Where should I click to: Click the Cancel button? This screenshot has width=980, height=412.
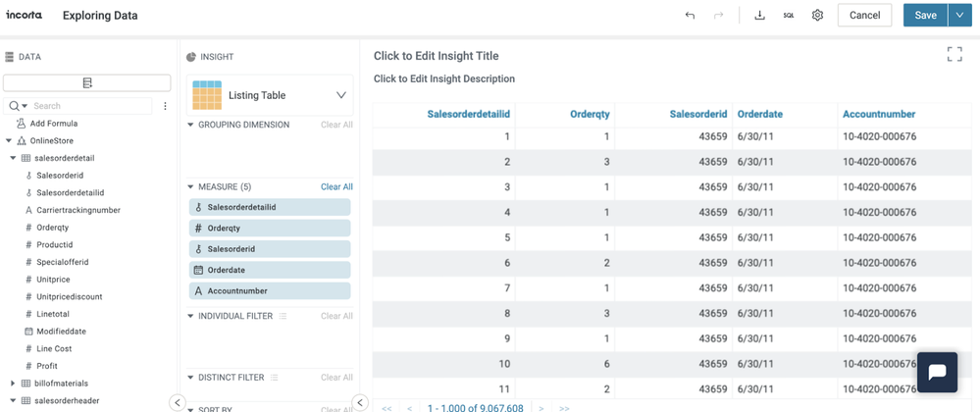click(x=864, y=16)
